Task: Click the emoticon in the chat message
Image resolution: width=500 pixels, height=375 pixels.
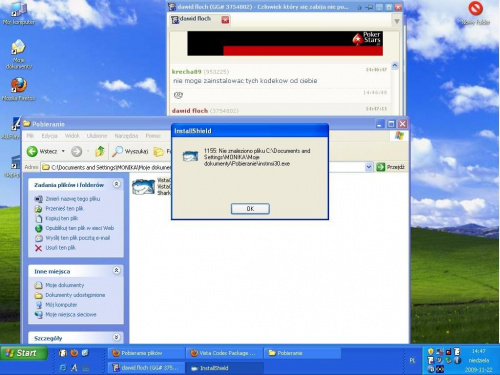Action: coord(178,95)
